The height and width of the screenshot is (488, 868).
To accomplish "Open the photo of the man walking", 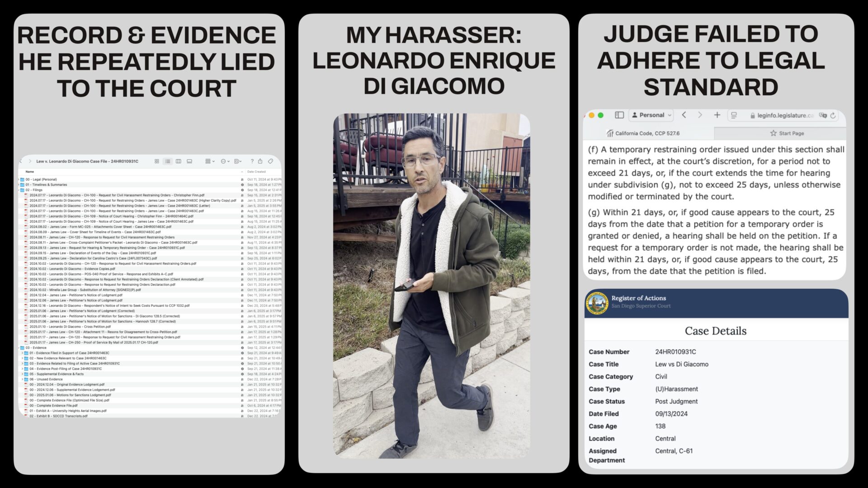I will (x=432, y=286).
